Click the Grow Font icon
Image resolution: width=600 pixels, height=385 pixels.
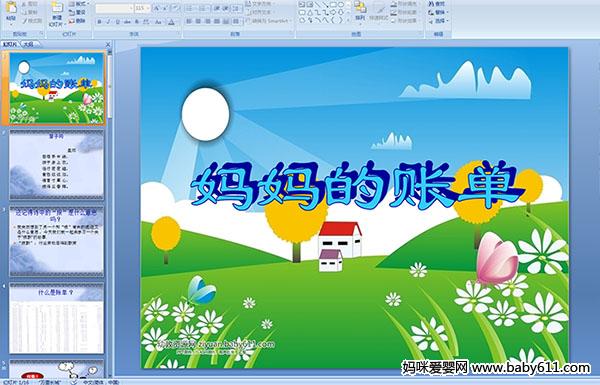(156, 8)
